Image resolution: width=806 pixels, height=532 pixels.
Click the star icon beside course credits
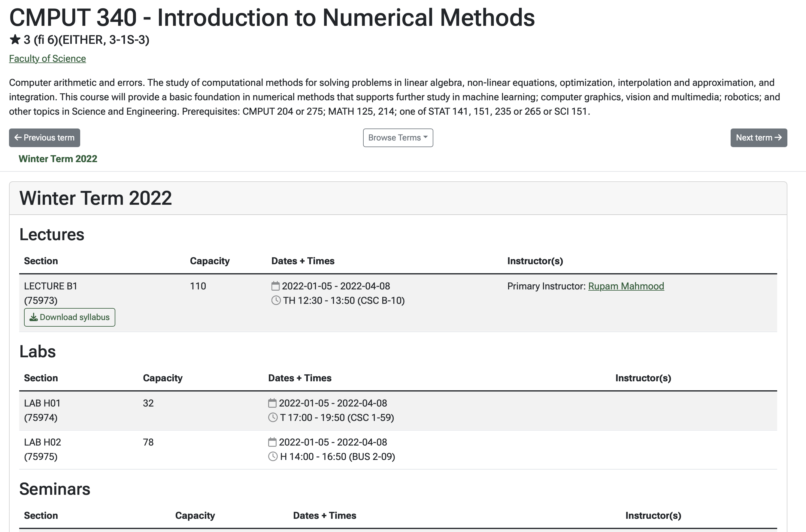[15, 40]
